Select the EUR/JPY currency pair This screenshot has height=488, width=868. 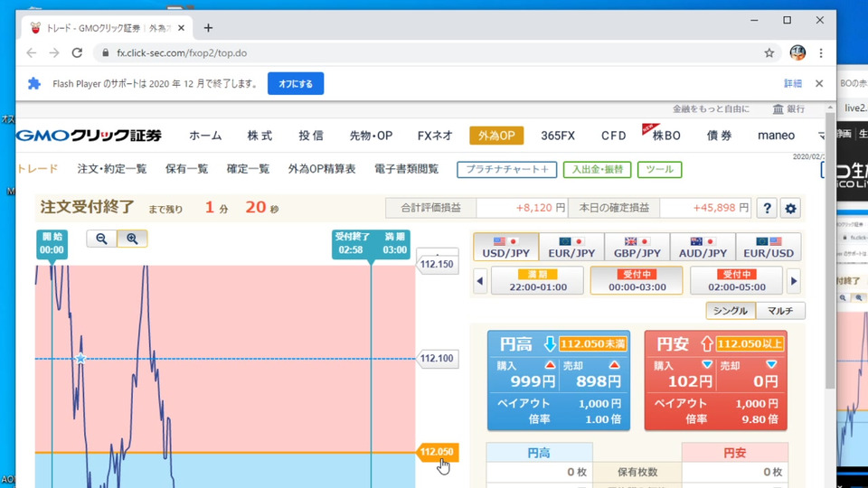pyautogui.click(x=571, y=247)
